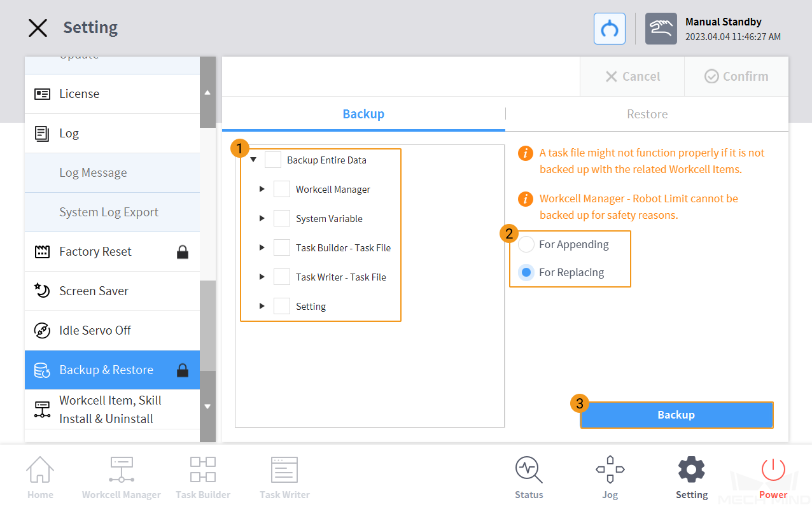
Task: Click the 'Manual Standby' status text
Action: click(x=724, y=22)
